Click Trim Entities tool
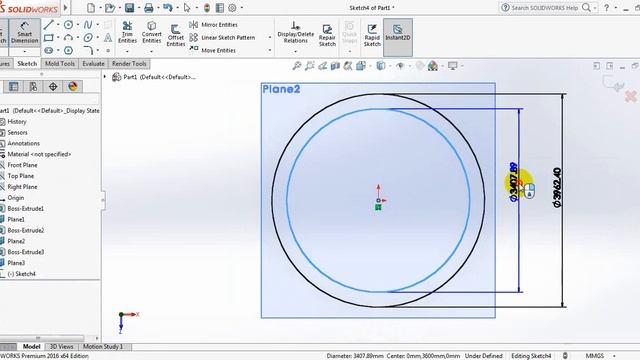Viewport: 640px width, 360px height. (x=127, y=32)
